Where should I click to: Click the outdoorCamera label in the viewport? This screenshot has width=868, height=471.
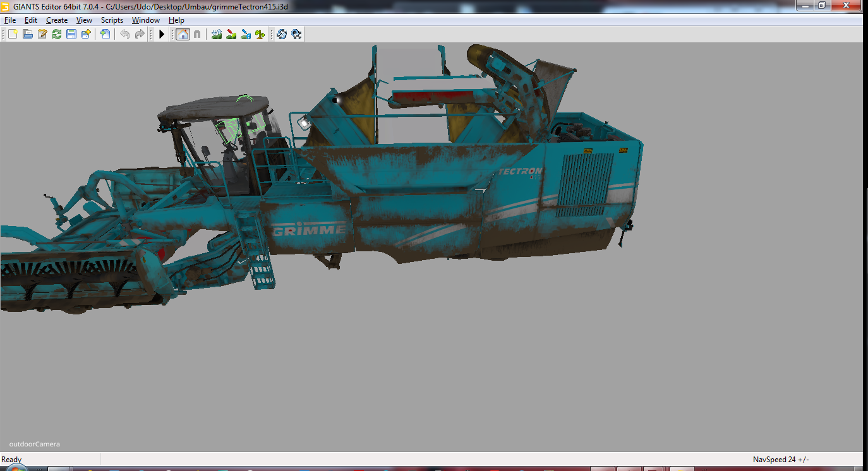[x=35, y=444]
